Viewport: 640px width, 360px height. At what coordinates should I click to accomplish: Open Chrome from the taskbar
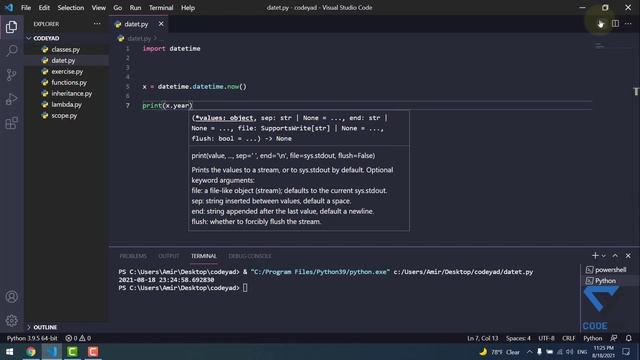pos(31,351)
